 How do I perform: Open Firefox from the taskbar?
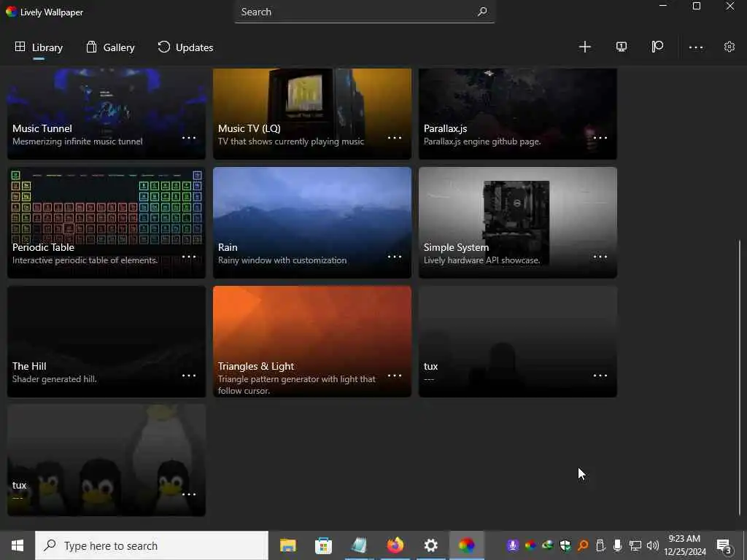point(395,545)
